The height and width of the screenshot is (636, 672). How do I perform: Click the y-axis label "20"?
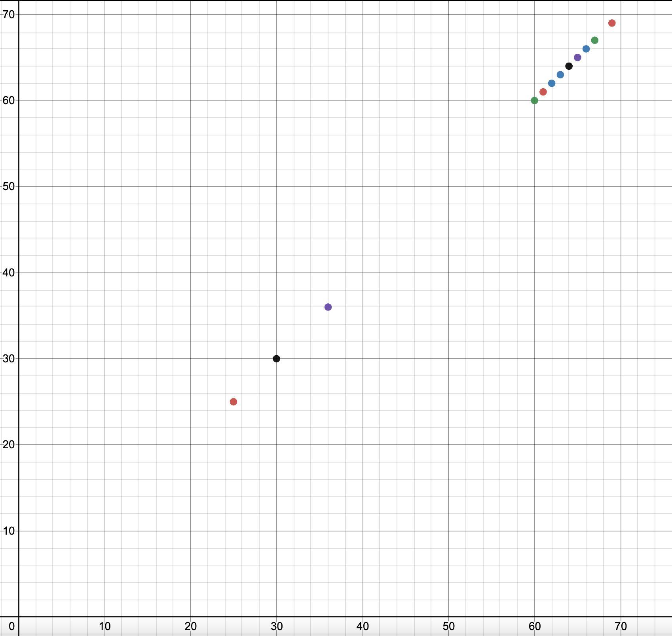click(9, 444)
